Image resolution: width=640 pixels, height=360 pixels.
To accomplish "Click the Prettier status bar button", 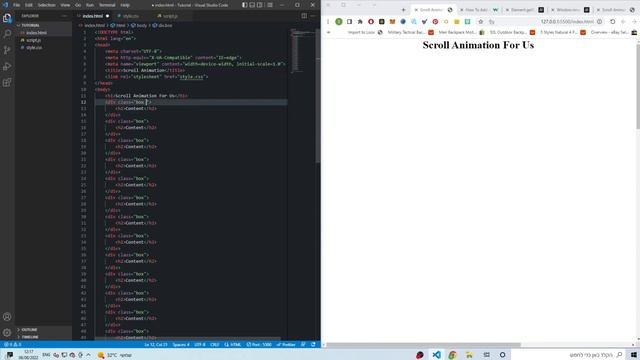I will [x=286, y=344].
